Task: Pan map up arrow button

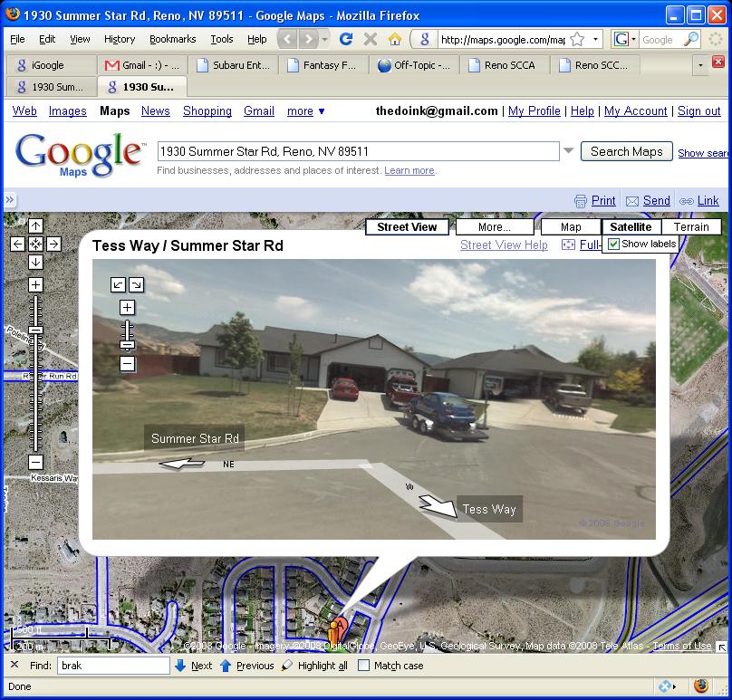Action: point(35,226)
